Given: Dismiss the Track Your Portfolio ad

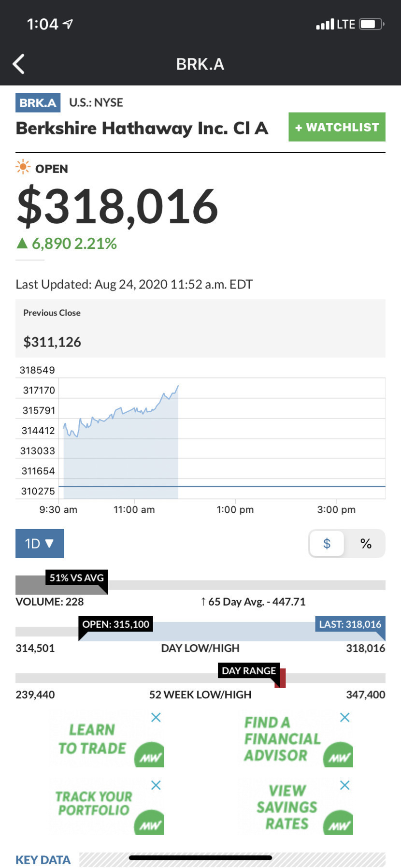Looking at the screenshot, I should click(156, 785).
